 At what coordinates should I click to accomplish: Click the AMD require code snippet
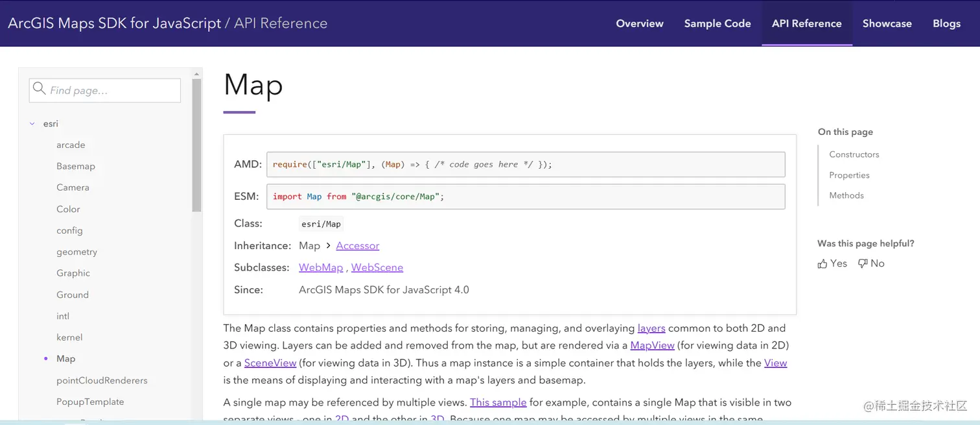526,165
